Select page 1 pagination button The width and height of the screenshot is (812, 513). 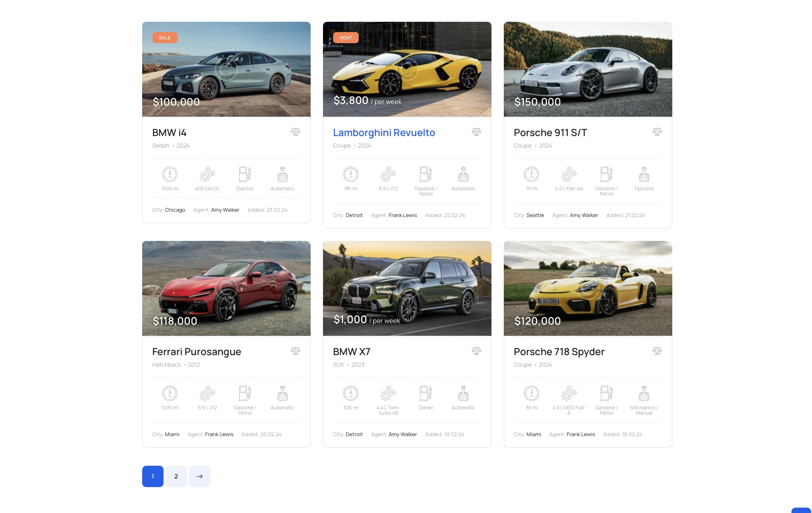[x=153, y=476]
